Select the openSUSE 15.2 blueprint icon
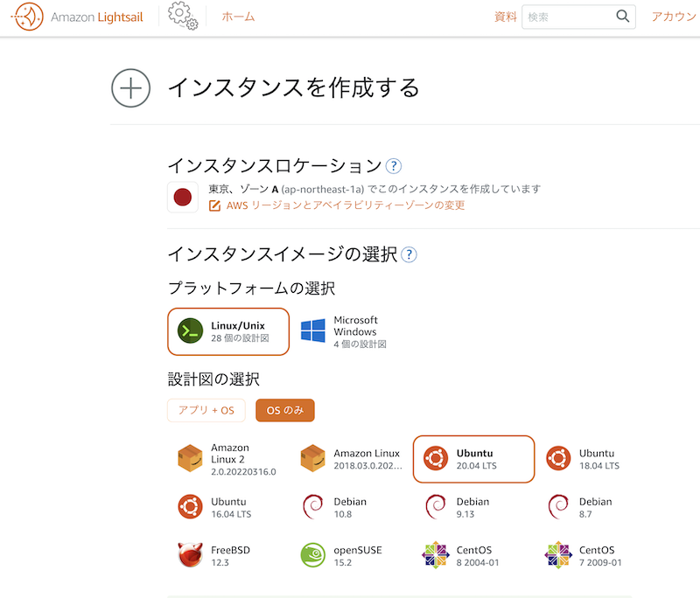Screen dimensions: 700x598 313,555
